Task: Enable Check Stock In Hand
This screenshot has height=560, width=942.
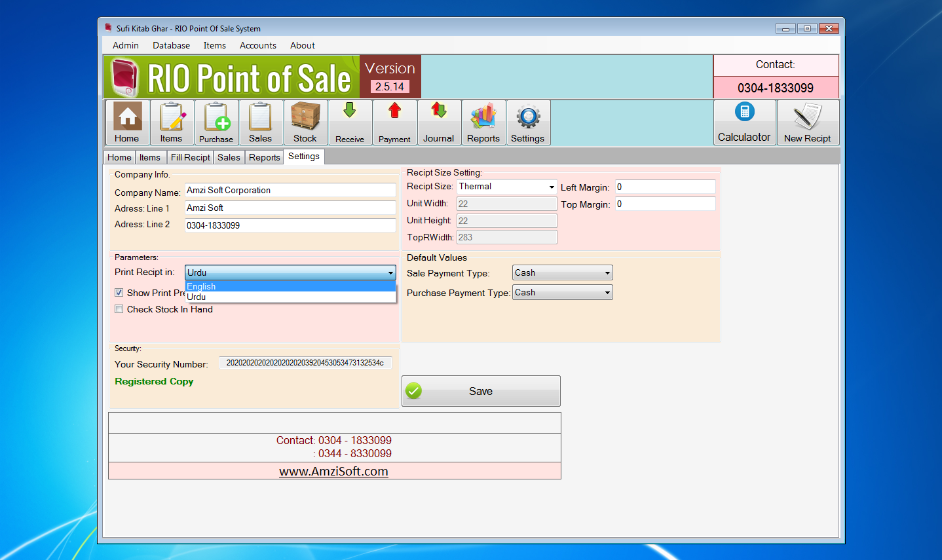Action: click(x=119, y=308)
